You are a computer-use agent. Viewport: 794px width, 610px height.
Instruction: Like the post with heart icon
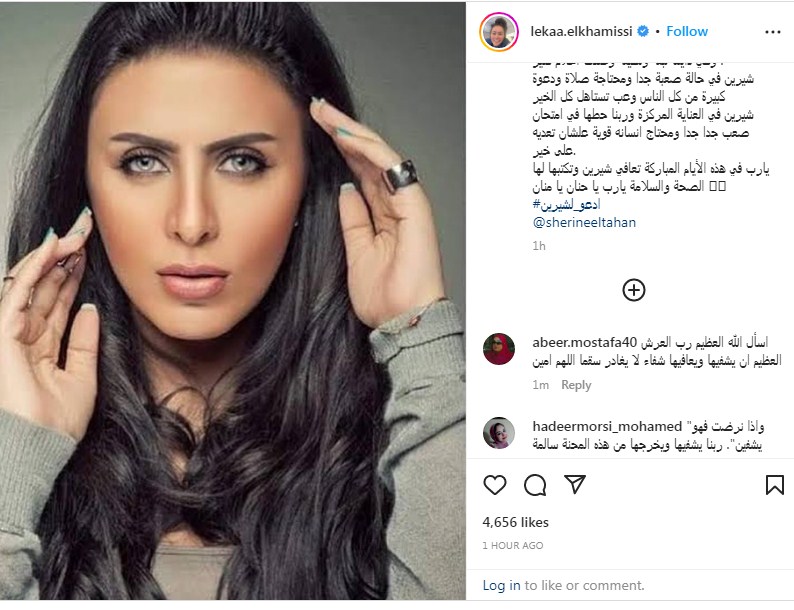click(x=495, y=485)
